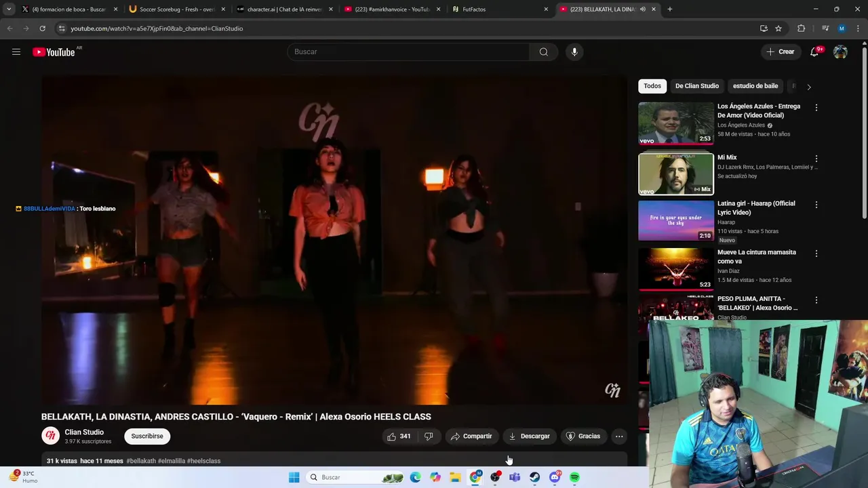The image size is (868, 488).
Task: Open #bellakath hashtag link
Action: [x=141, y=461]
